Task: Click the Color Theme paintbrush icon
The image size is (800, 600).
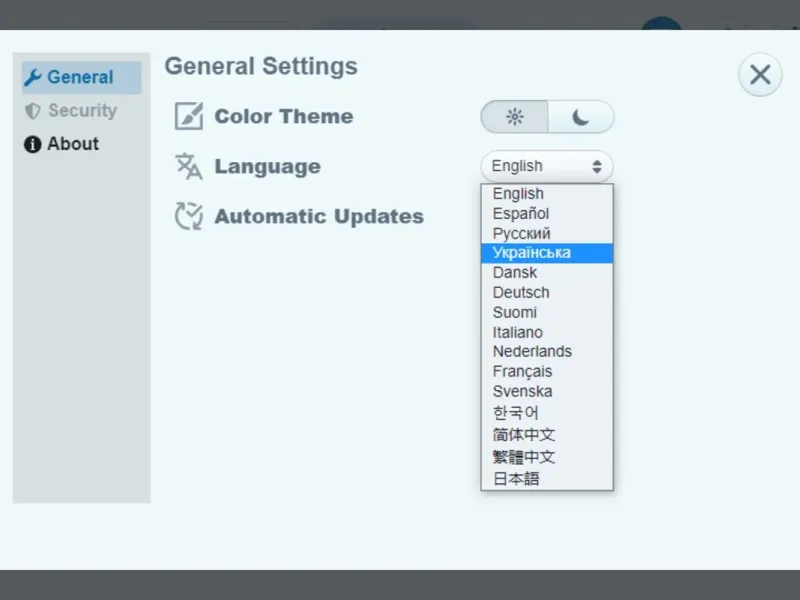Action: point(189,116)
